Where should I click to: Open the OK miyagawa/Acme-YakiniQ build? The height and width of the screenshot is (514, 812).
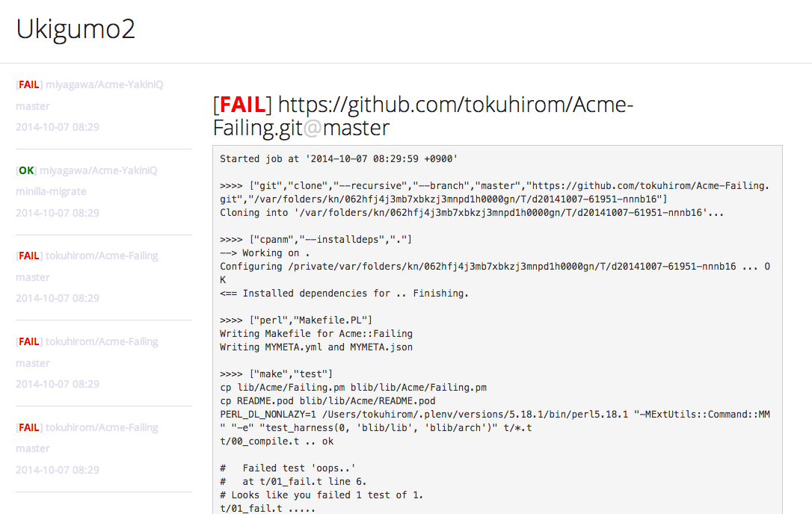[x=87, y=170]
